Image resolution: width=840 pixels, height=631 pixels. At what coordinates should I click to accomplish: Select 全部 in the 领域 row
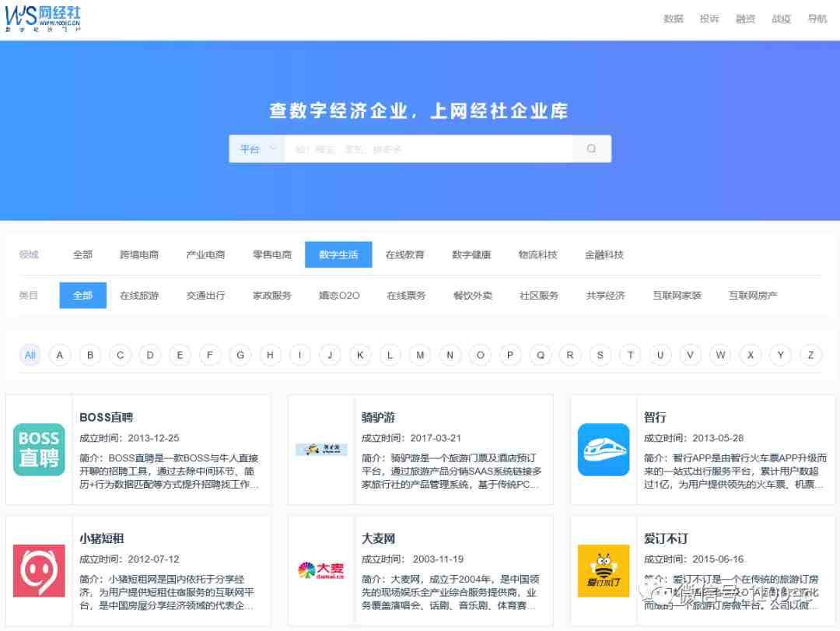click(x=82, y=254)
